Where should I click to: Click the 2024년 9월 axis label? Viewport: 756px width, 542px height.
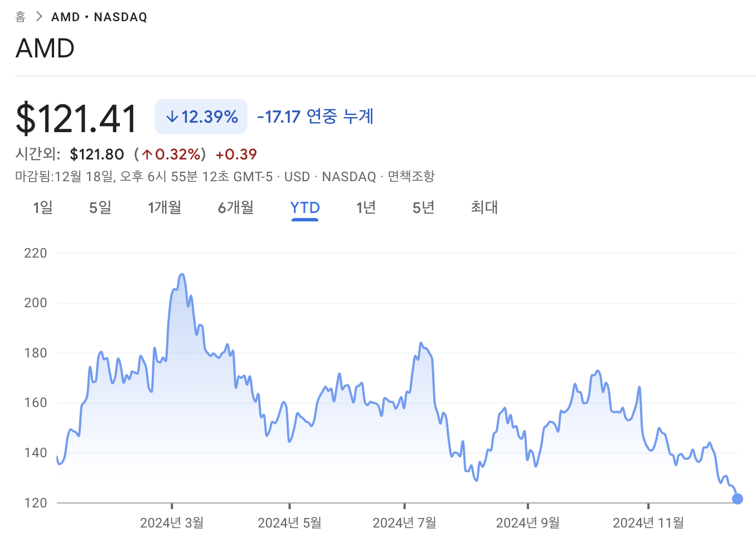coord(527,523)
